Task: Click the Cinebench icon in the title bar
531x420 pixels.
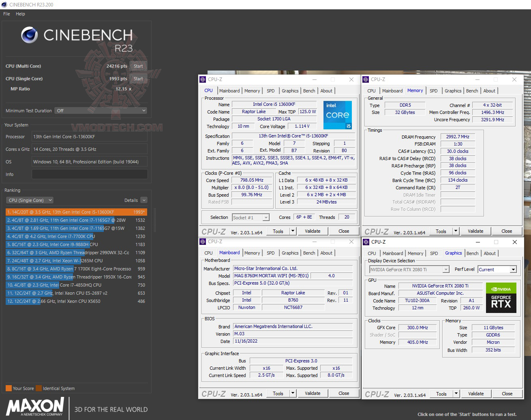Action: point(4,4)
